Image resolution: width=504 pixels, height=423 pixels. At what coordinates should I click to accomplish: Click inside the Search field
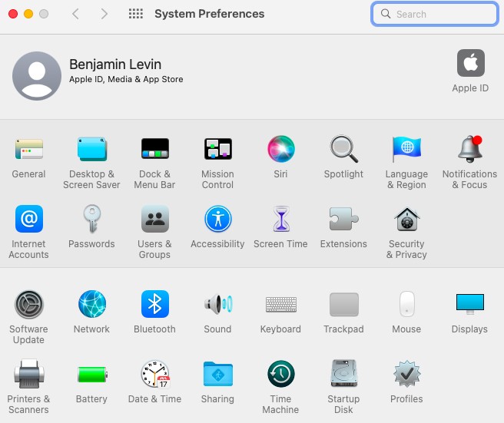(435, 14)
